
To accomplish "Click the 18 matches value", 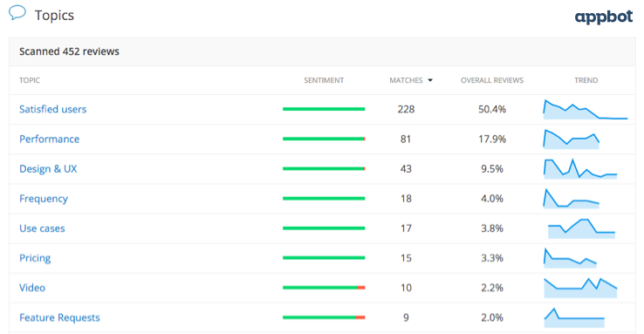I will (406, 199).
